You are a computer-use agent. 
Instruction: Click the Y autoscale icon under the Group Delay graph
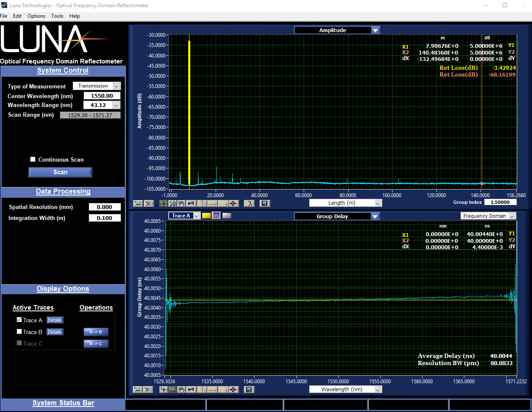[x=148, y=390]
